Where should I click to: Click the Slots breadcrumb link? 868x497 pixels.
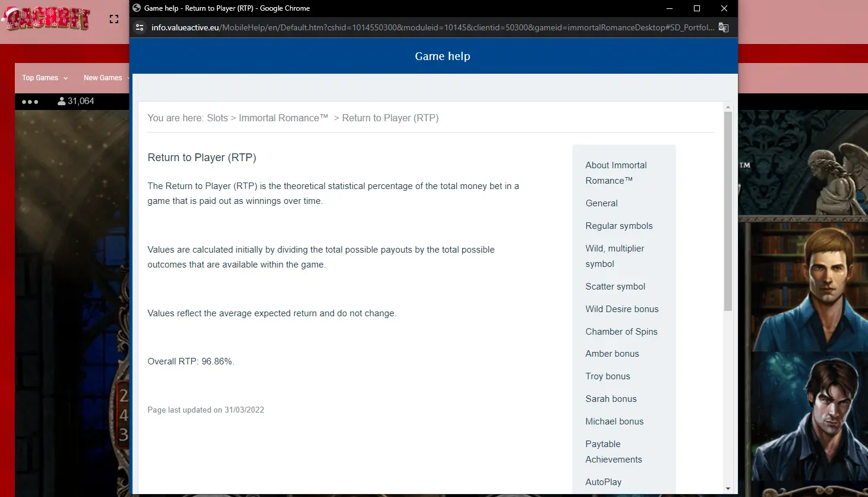point(217,118)
